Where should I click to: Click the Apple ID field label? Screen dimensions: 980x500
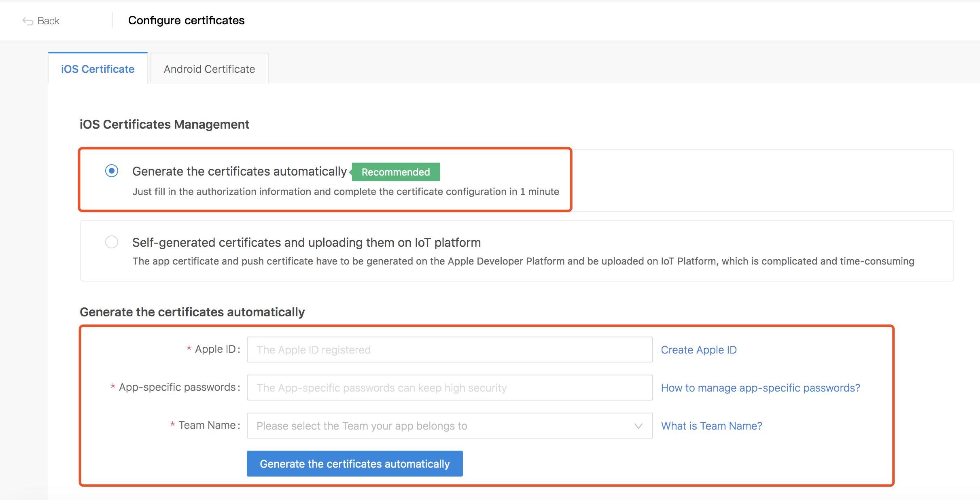215,350
